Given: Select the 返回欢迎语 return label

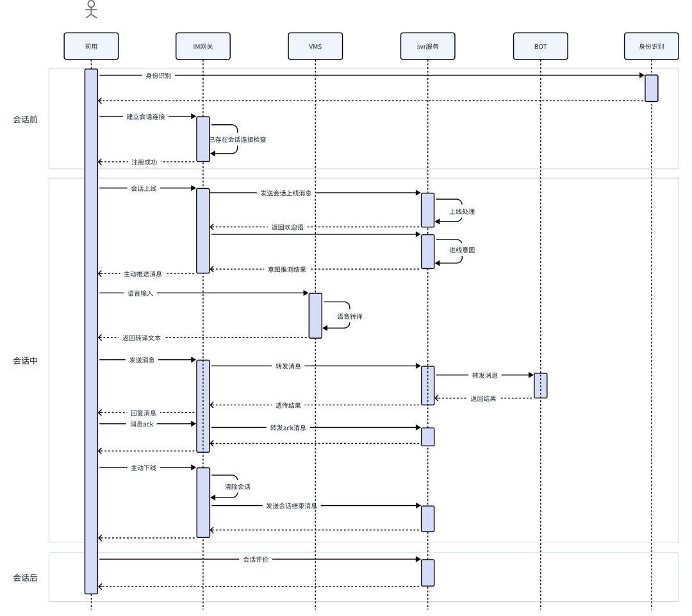Looking at the screenshot, I should click(287, 227).
